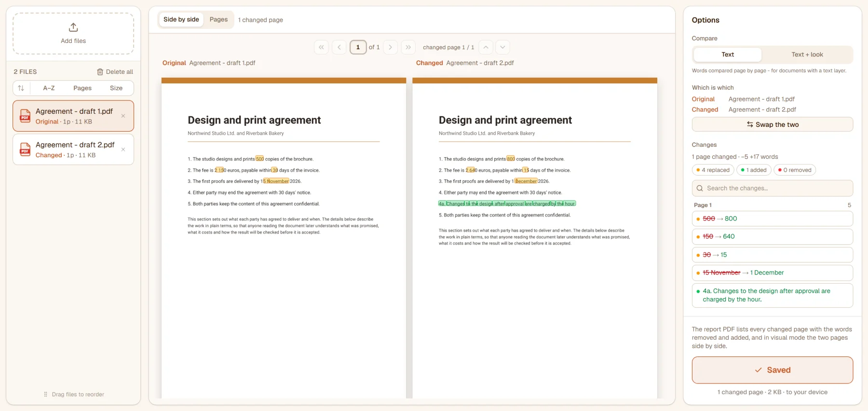This screenshot has width=868, height=411.
Task: Click the highlighted 500 in the original page
Action: coord(260,159)
